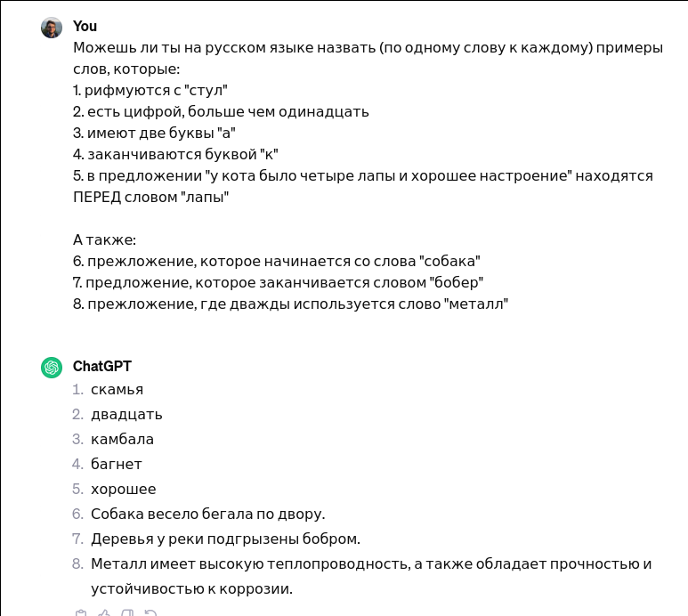
Task: Click the prompt line 'рифмуются с "стул"'
Action: [151, 90]
